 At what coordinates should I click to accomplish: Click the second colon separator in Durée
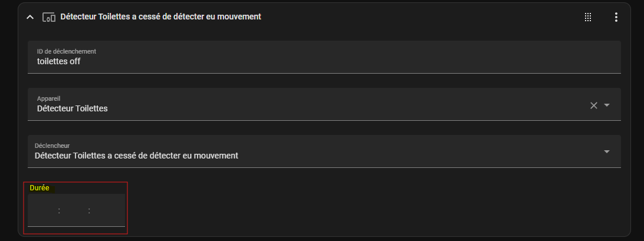(89, 211)
